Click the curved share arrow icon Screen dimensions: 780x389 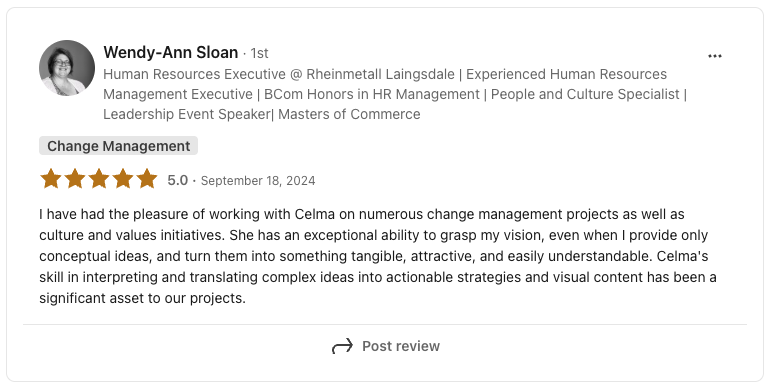(342, 346)
